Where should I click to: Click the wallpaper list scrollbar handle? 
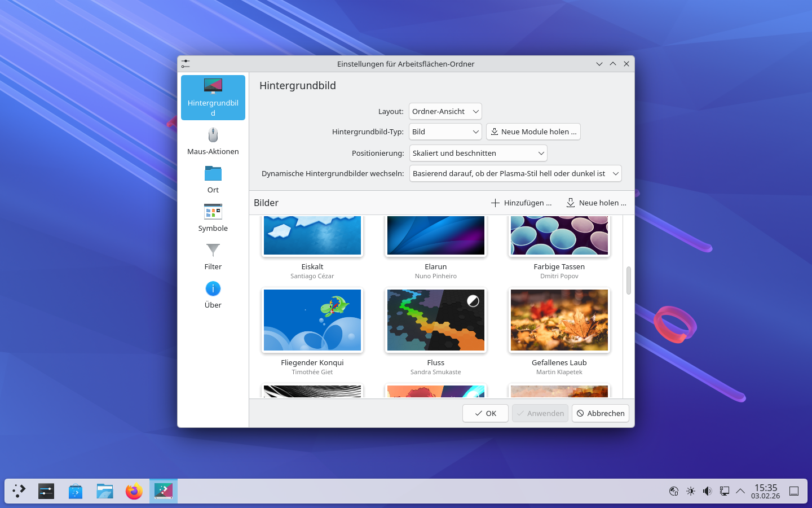628,280
